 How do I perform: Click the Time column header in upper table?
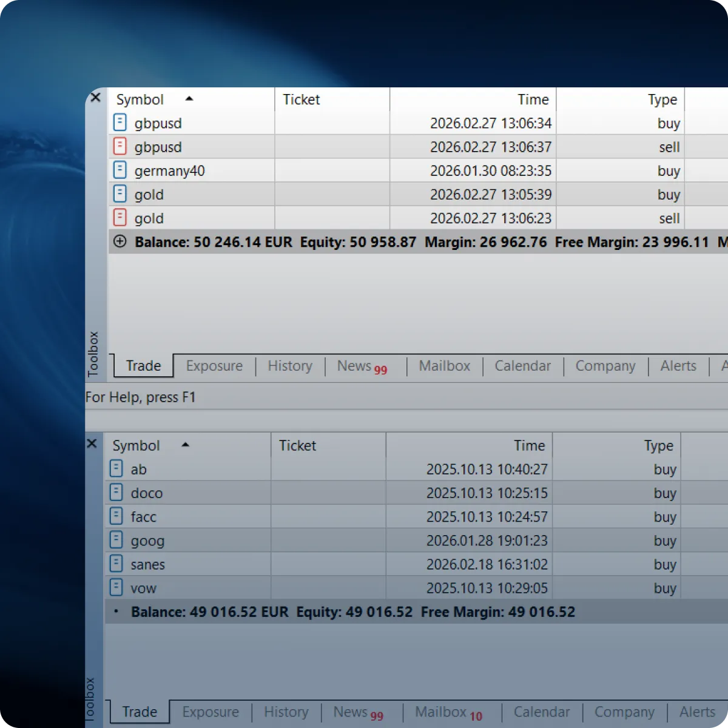pyautogui.click(x=533, y=99)
